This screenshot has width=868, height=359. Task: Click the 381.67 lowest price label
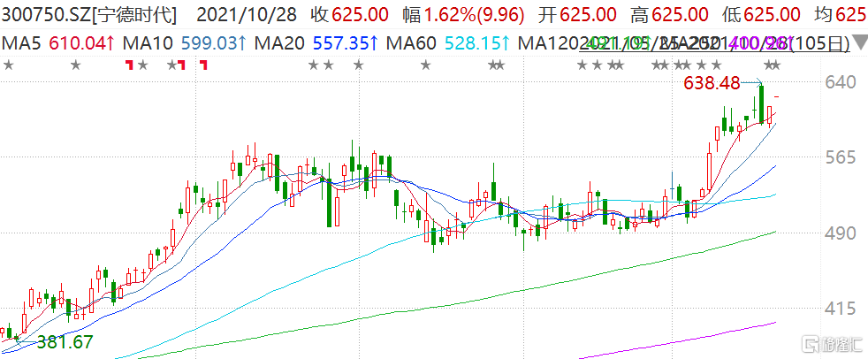click(x=65, y=342)
